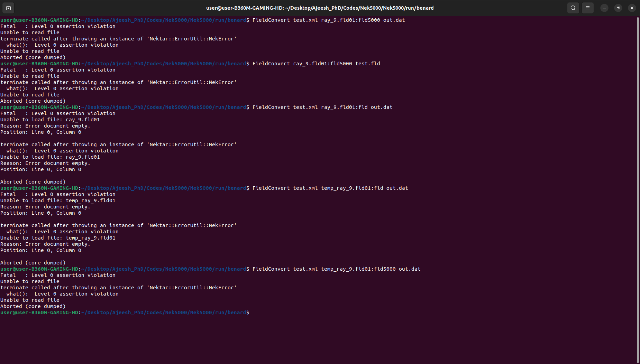Restore down the terminal window
640x364 pixels.
[618, 8]
